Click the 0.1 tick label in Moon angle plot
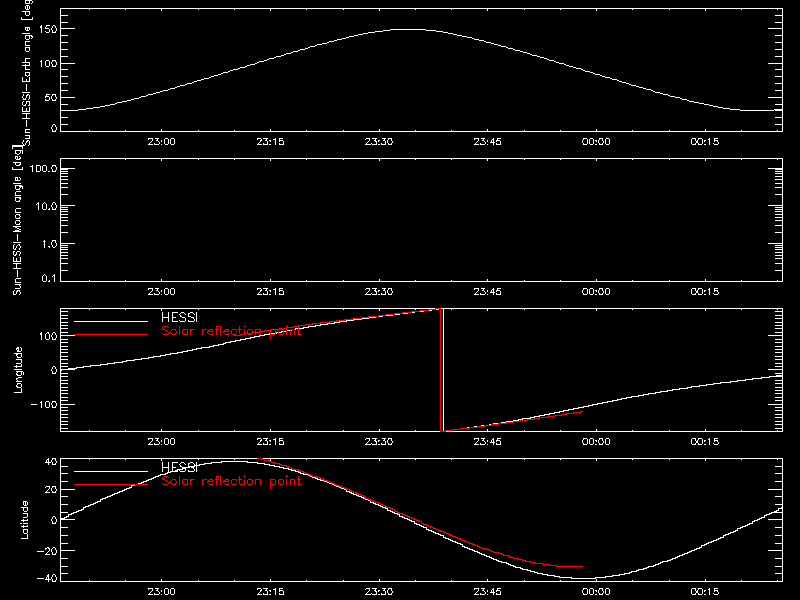 49,278
